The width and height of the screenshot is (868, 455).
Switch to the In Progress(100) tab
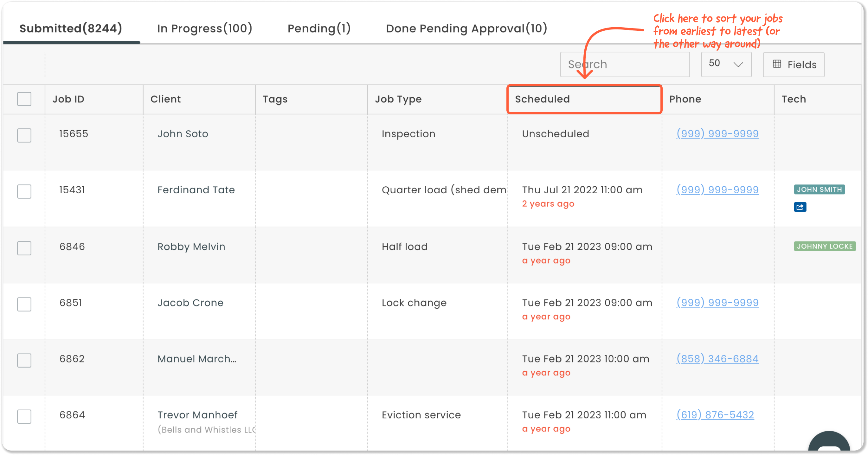coord(204,28)
